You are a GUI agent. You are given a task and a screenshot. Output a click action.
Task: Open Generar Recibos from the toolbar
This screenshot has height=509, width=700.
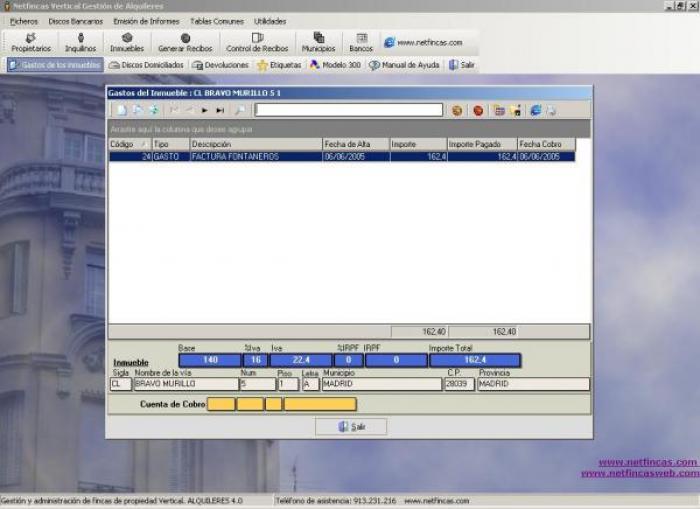click(x=185, y=43)
